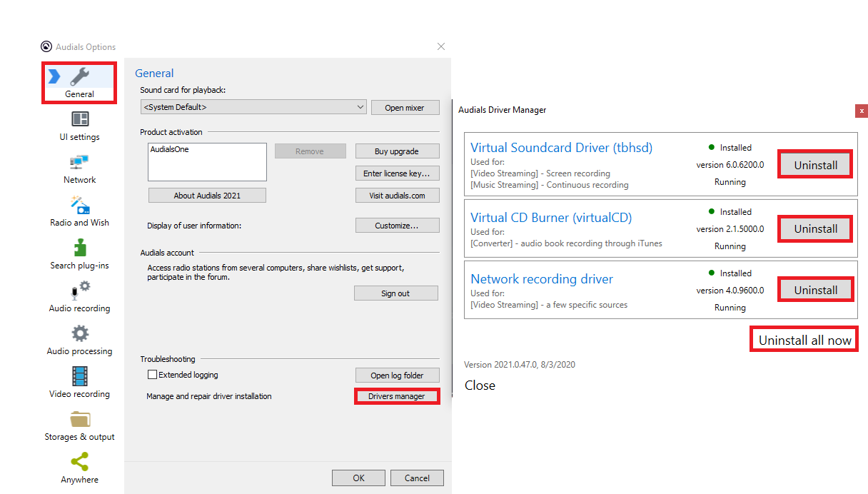Open the Audio recording microphone icon
Viewport: 868px width, 494px height.
pos(80,291)
